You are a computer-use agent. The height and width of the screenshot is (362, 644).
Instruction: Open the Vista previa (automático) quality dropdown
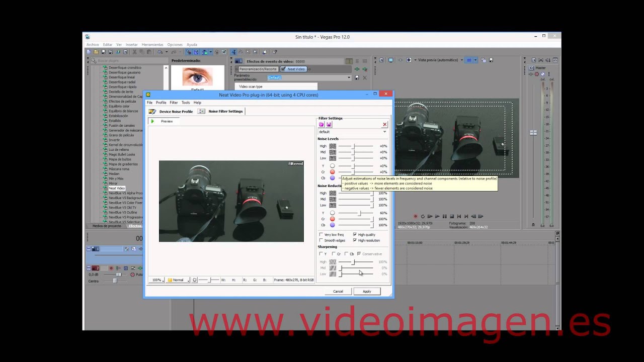(441, 60)
